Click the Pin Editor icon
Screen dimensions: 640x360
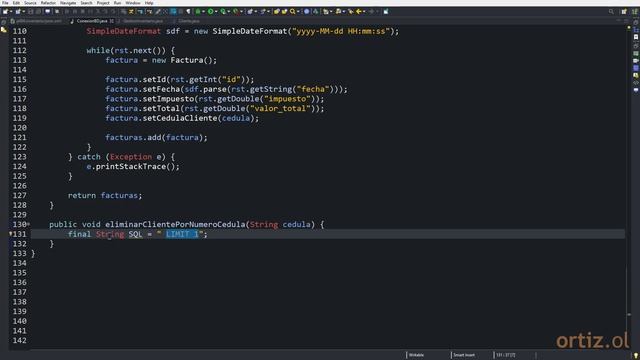tap(386, 11)
